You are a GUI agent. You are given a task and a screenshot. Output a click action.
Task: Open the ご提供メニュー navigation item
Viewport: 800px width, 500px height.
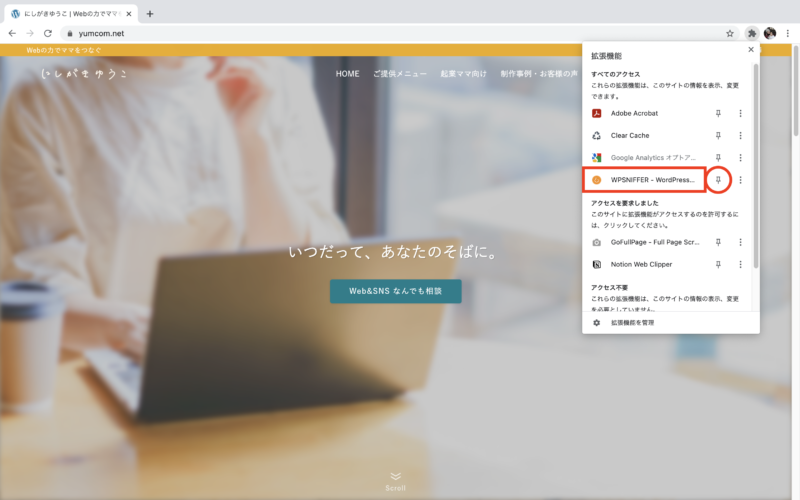point(400,74)
